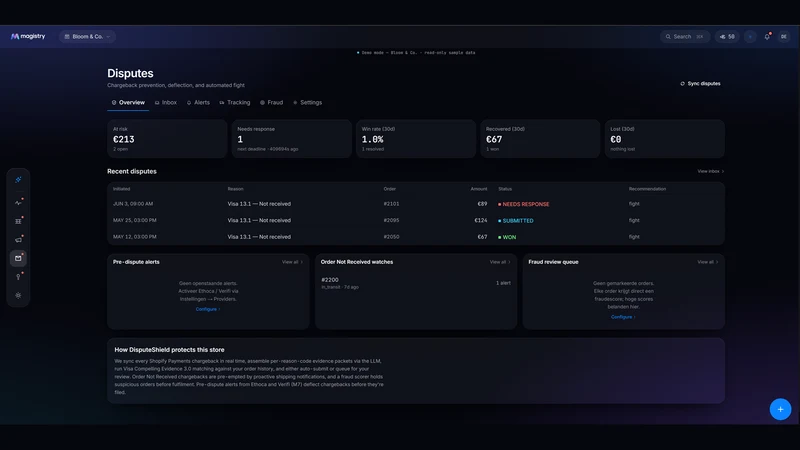800x450 pixels.
Task: Open dispute row dated MAY 12, 03:00 PM
Action: pyautogui.click(x=416, y=237)
